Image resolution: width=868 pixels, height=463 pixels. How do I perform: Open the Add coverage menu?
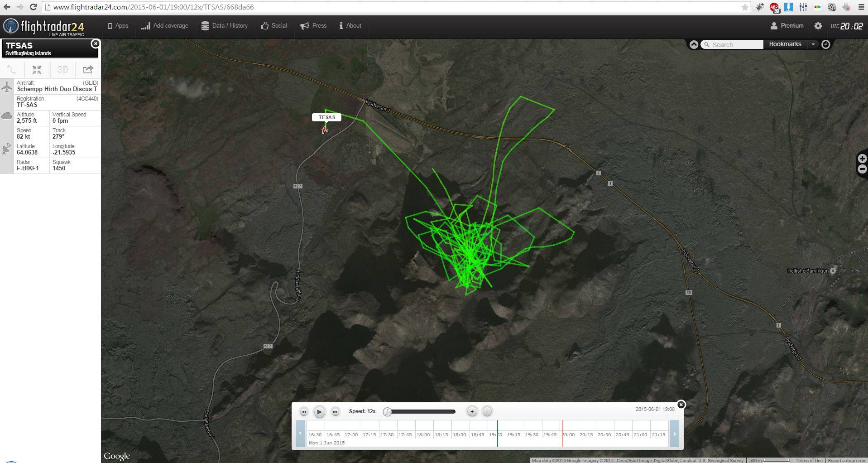[x=164, y=26]
